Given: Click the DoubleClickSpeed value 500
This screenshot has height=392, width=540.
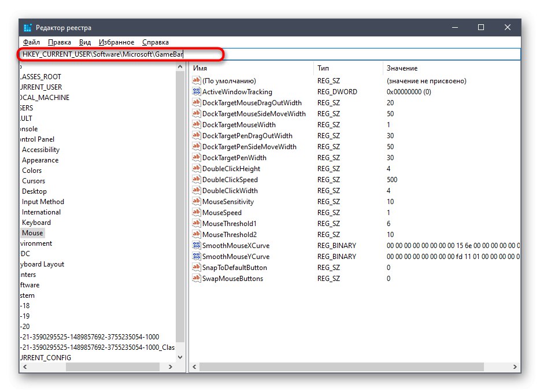Looking at the screenshot, I should click(392, 179).
